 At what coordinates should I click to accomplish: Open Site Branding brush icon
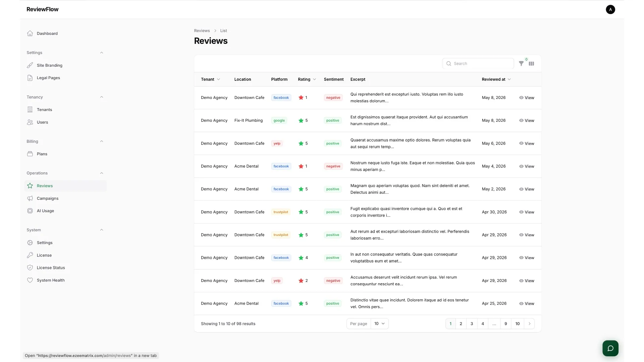coord(30,65)
